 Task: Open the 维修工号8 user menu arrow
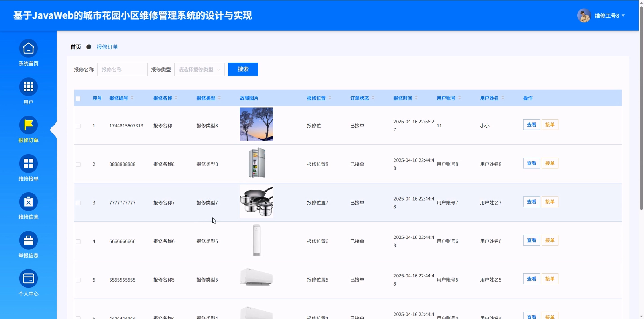coord(623,15)
